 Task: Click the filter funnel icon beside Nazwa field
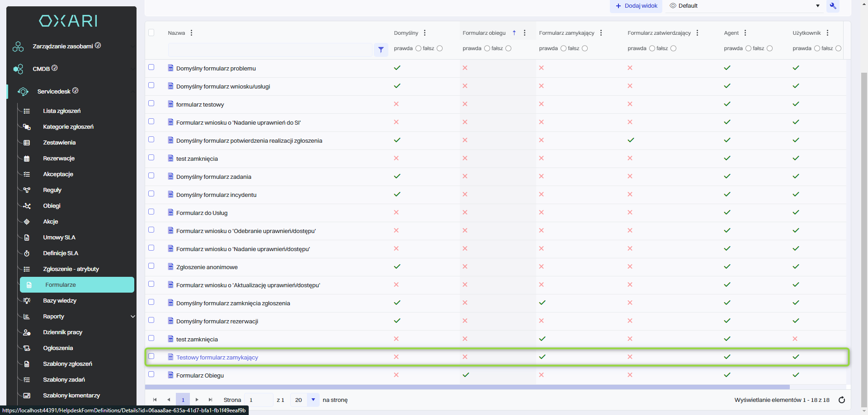pyautogui.click(x=381, y=50)
